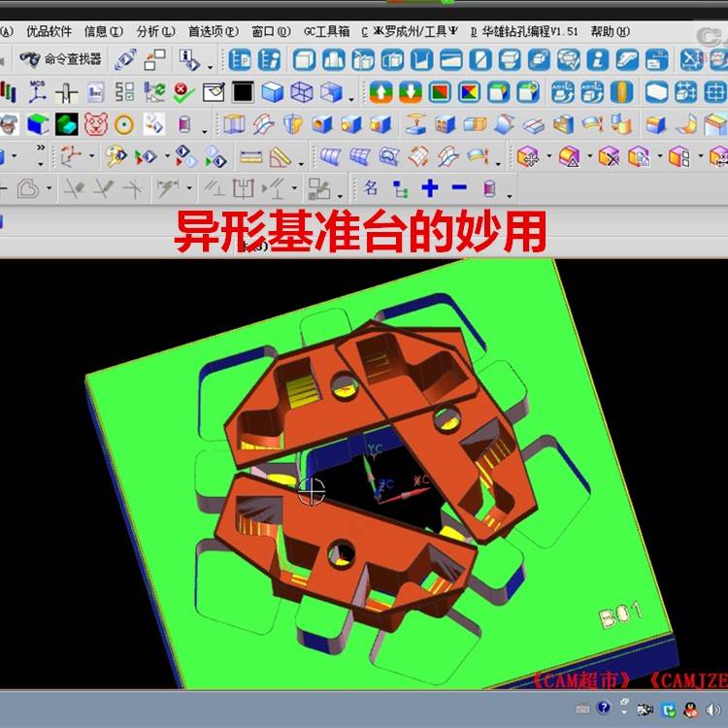The image size is (728, 728).
Task: Click the blue minus sign icon
Action: (x=458, y=188)
